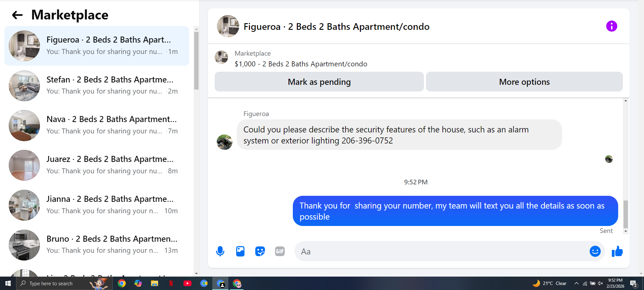The width and height of the screenshot is (644, 290).
Task: Open Netflix from the taskbar
Action: click(x=171, y=283)
